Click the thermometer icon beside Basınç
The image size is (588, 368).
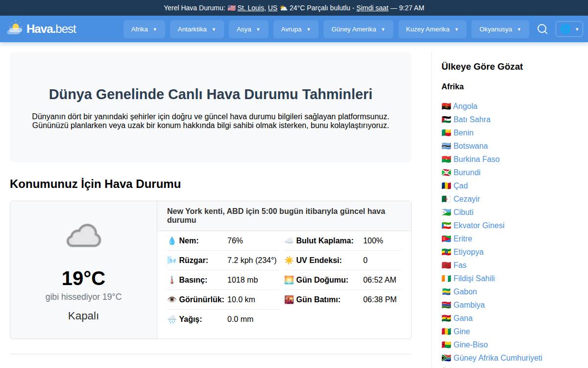pos(172,280)
